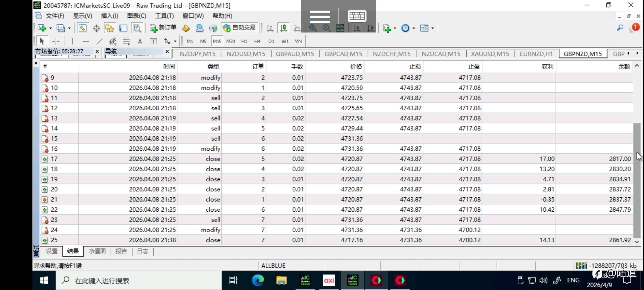The image size is (644, 290).
Task: Switch chart to candlestick view
Action: (283, 28)
